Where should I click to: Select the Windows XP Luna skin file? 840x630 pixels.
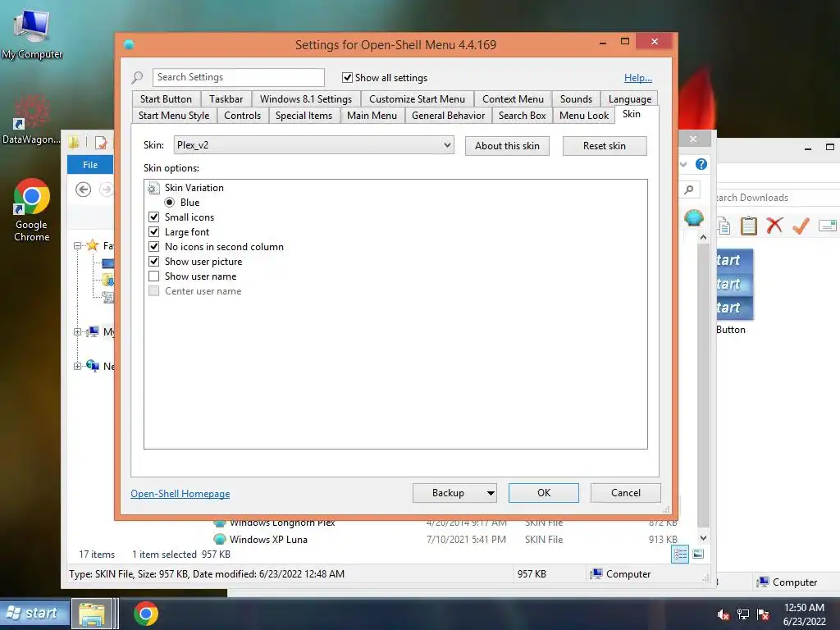tap(268, 540)
